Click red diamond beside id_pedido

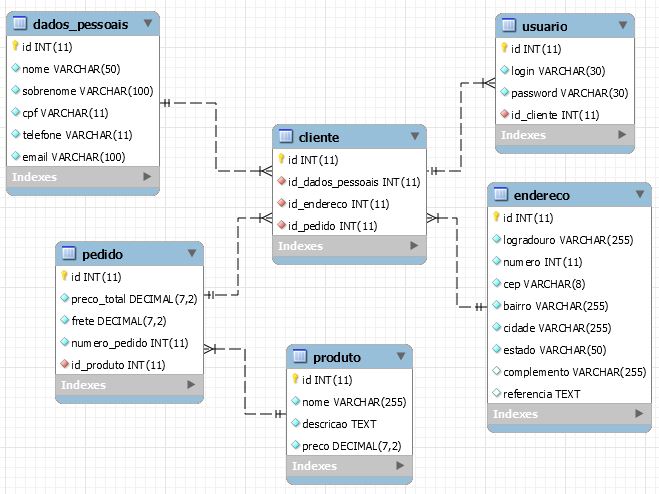pos(282,225)
